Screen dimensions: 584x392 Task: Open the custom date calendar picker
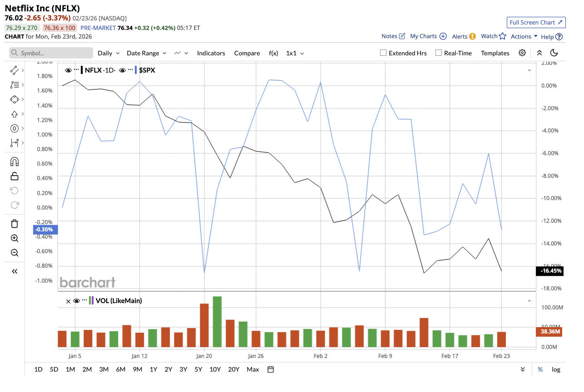tap(271, 369)
